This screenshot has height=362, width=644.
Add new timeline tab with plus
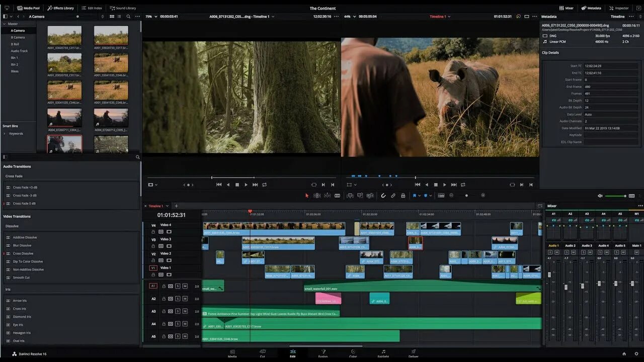pos(176,206)
